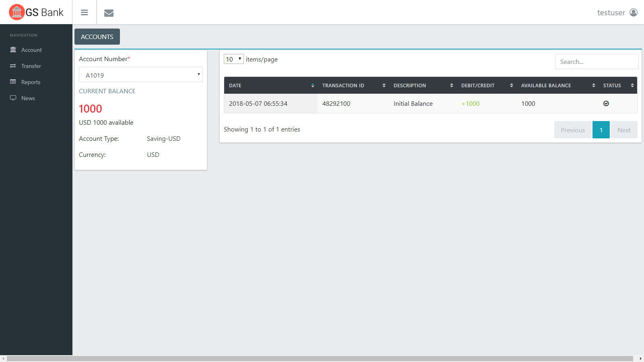Open the Account Number A1019 dropdown
644x362 pixels.
(x=141, y=75)
